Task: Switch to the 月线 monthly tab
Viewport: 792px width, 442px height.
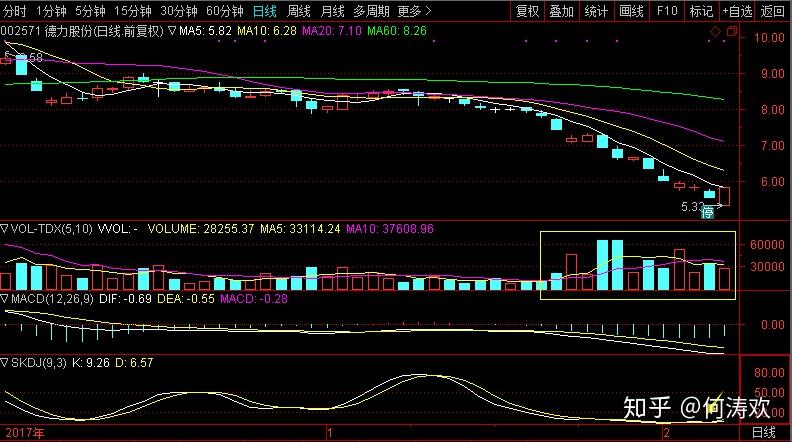Action: coord(332,11)
